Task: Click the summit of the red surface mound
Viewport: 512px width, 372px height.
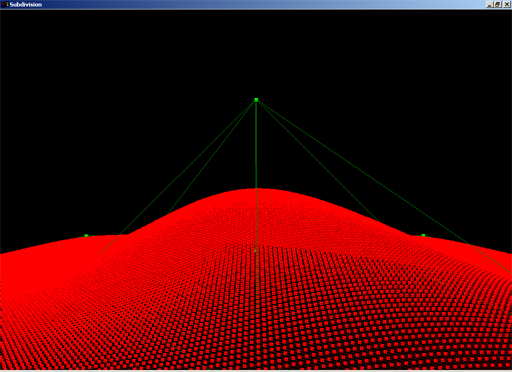Action: click(256, 189)
